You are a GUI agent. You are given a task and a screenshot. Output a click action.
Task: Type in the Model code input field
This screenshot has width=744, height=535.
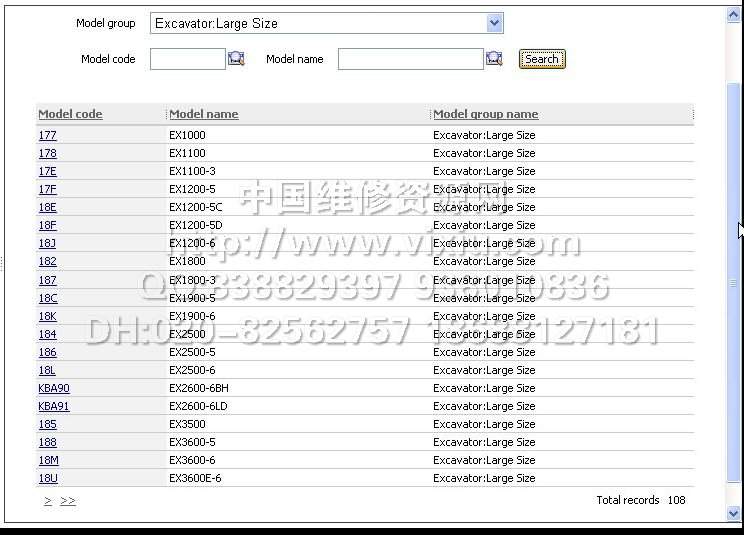188,59
